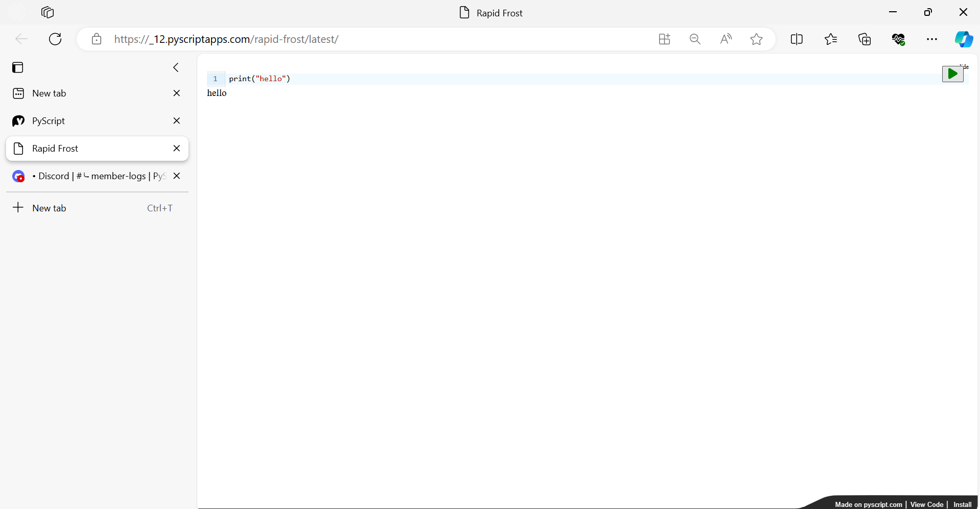Open the Settings and more menu
Viewport: 980px width, 509px height.
[932, 39]
